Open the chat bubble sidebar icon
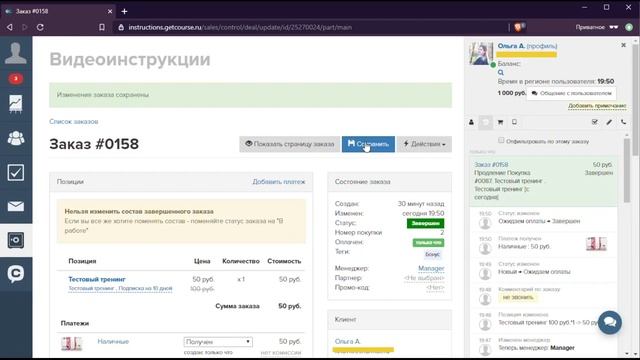The width and height of the screenshot is (640, 360). point(16,274)
